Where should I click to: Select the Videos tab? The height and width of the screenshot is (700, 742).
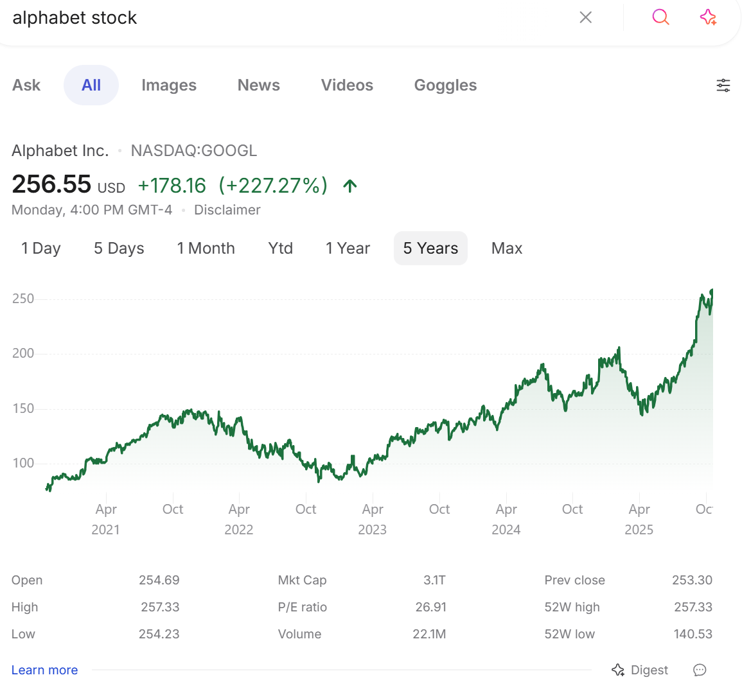pyautogui.click(x=347, y=85)
